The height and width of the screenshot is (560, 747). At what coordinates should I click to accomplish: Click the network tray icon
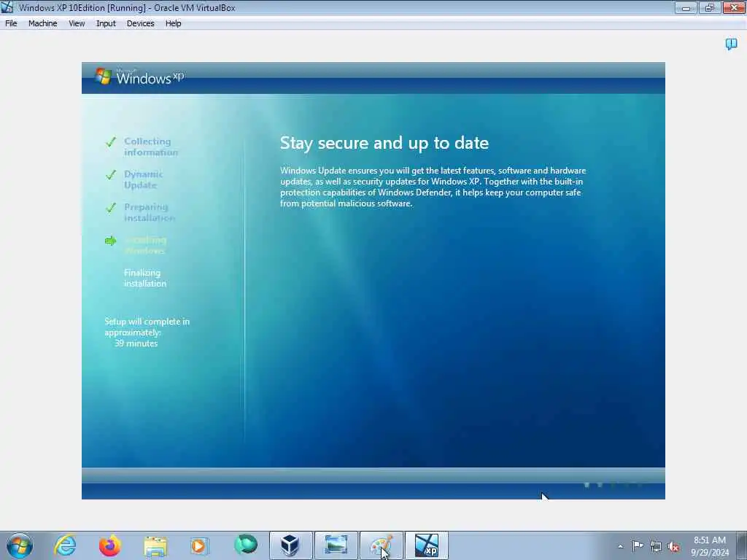(656, 546)
